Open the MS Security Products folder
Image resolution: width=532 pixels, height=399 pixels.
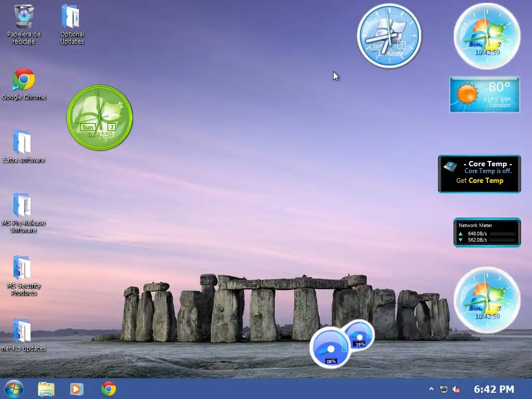click(x=23, y=275)
